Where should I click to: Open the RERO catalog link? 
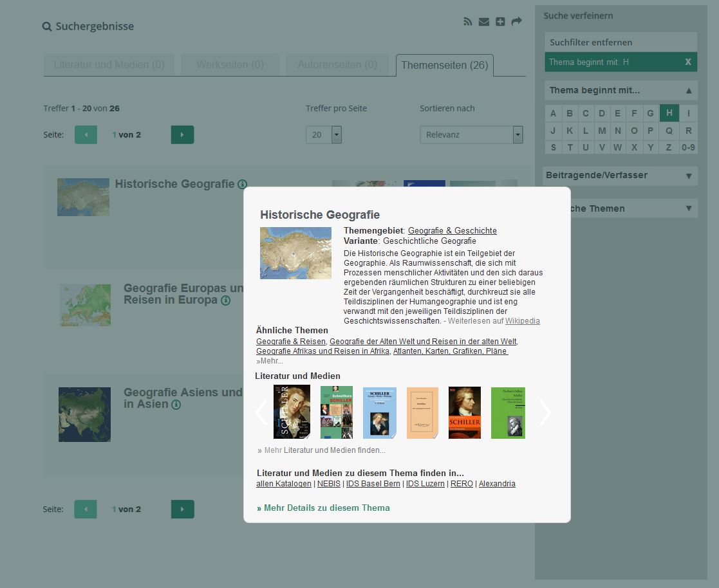(x=462, y=484)
